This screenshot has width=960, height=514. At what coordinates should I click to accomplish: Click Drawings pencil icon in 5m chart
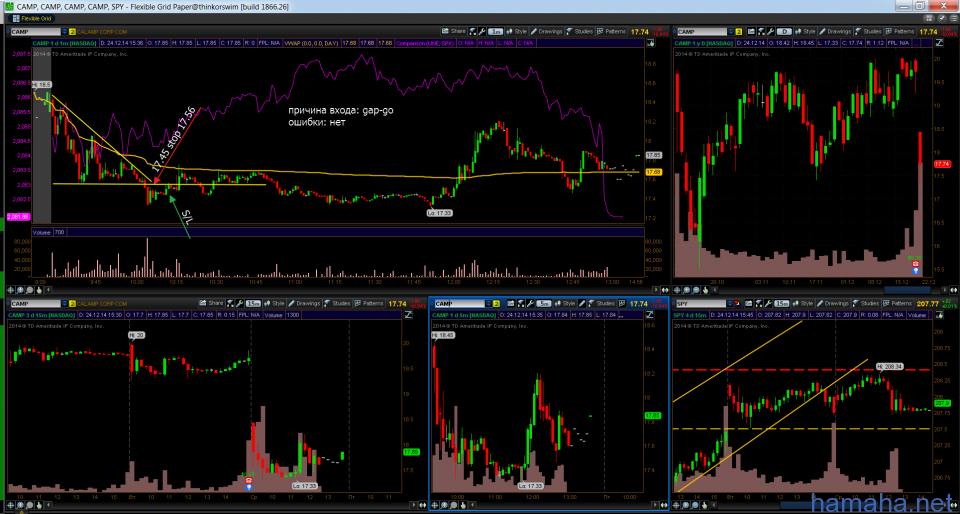pyautogui.click(x=583, y=304)
